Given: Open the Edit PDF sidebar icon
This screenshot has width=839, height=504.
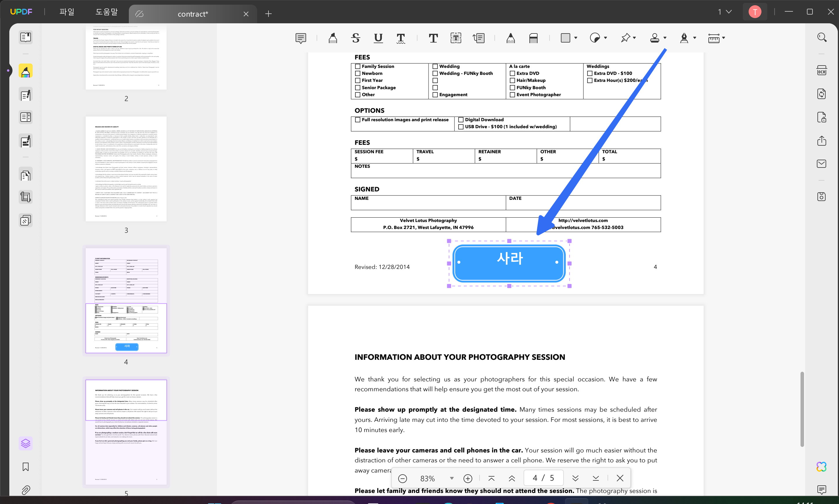Looking at the screenshot, I should (x=25, y=94).
